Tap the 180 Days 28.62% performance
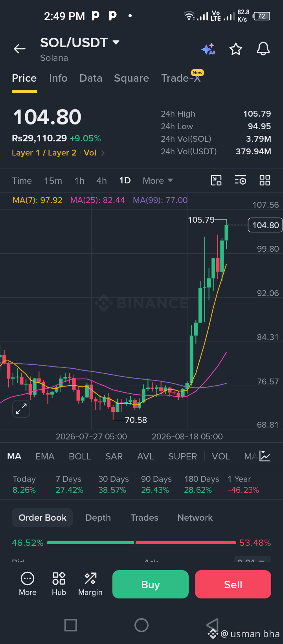Viewport: 283px width, 644px height. 202,485
